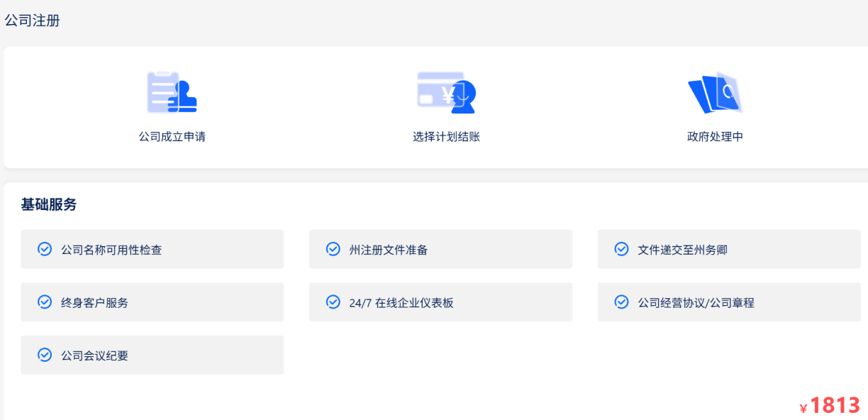Click the government processing documents icon
The width and height of the screenshot is (868, 420).
click(715, 92)
